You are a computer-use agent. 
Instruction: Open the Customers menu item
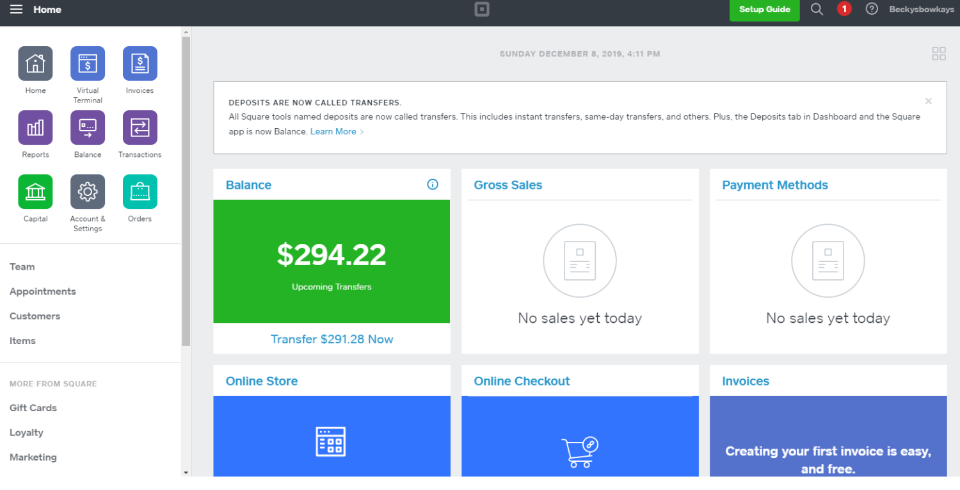click(x=35, y=316)
